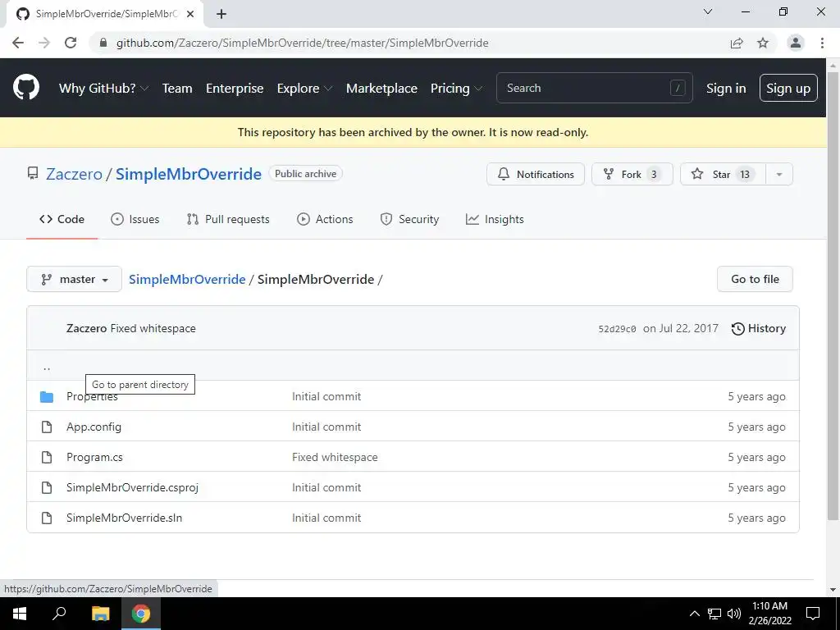Open the Windows notification center
The image size is (840, 630).
813,614
